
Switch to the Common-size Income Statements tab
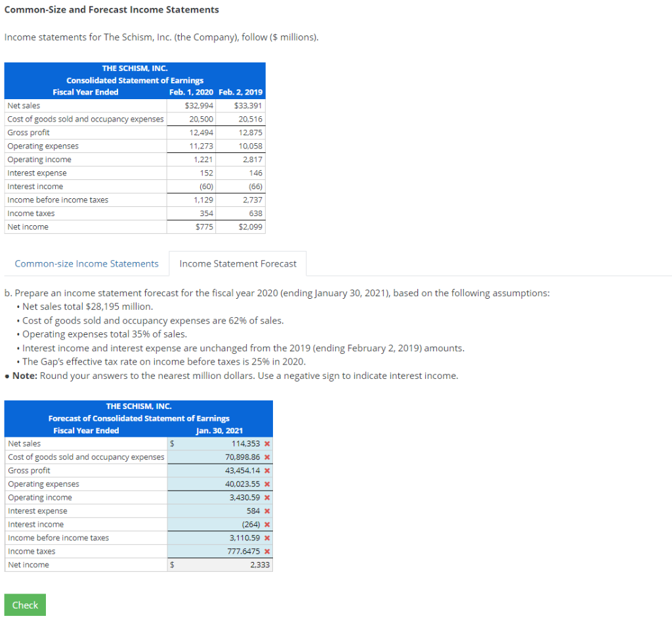pyautogui.click(x=86, y=263)
